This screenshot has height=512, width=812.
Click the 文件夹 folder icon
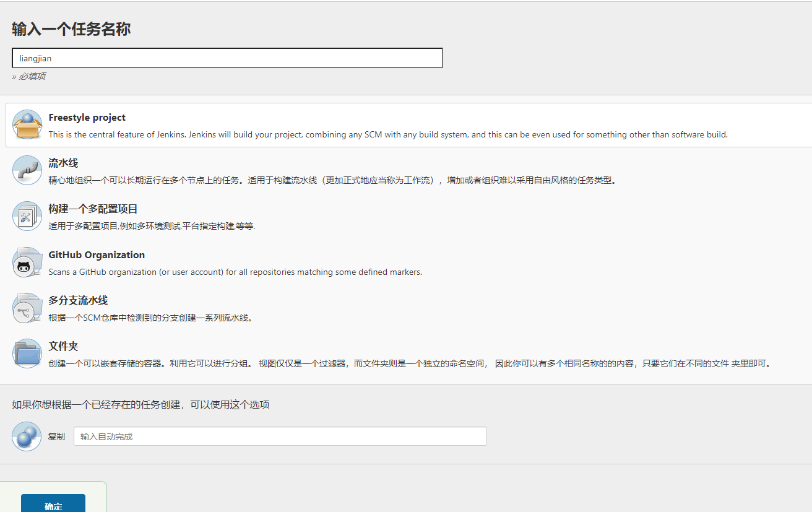(27, 354)
